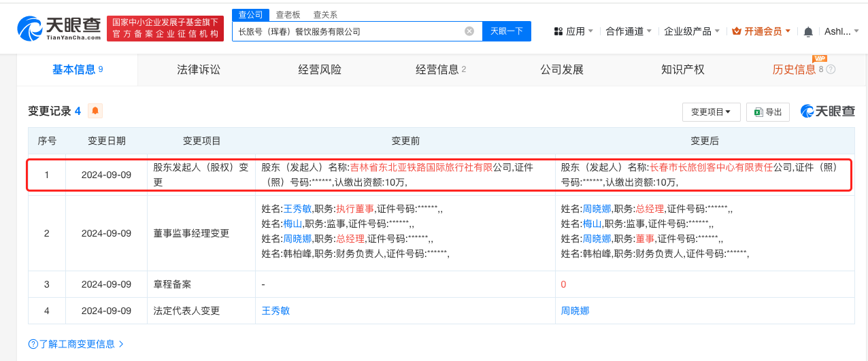Image resolution: width=868 pixels, height=361 pixels.
Task: Switch to the 法律诉讼 tab
Action: click(199, 69)
